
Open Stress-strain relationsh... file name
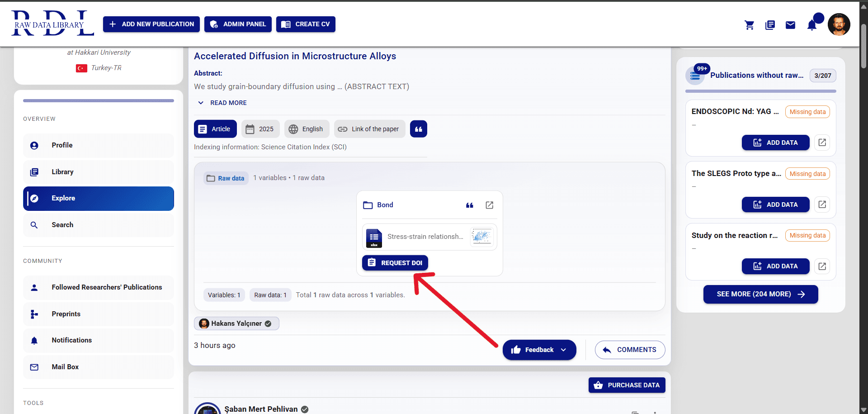[425, 237]
